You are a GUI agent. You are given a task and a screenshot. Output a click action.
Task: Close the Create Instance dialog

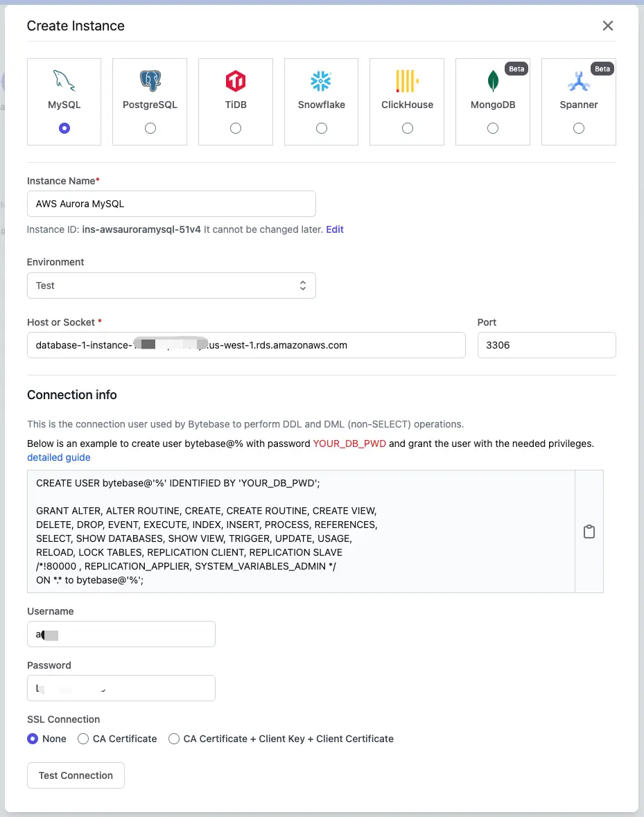pyautogui.click(x=607, y=26)
